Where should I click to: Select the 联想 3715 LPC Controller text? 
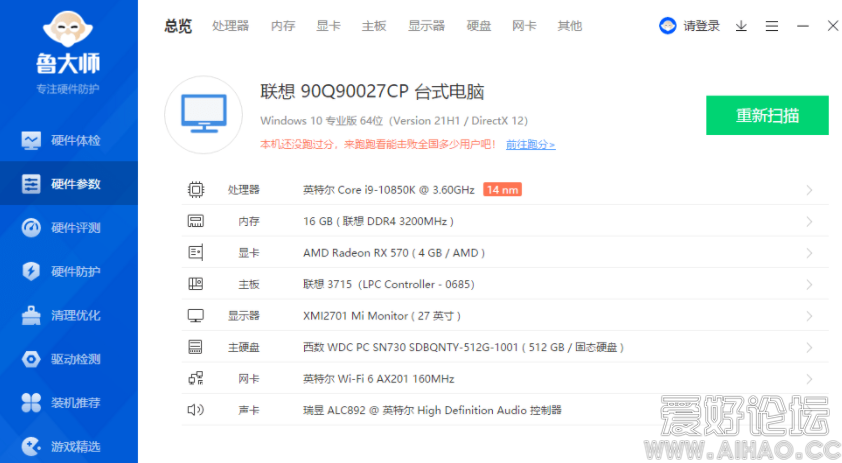(389, 284)
